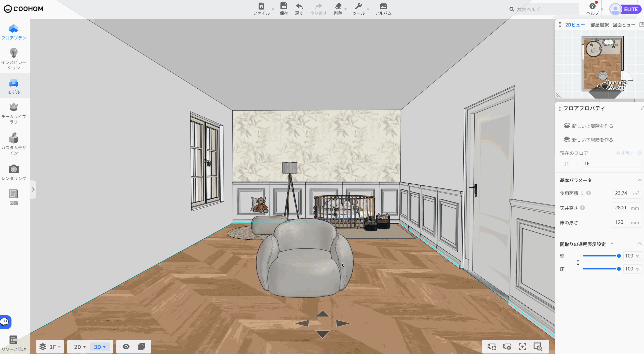
Task: Click the 床 transparency percentage field
Action: coord(633,269)
